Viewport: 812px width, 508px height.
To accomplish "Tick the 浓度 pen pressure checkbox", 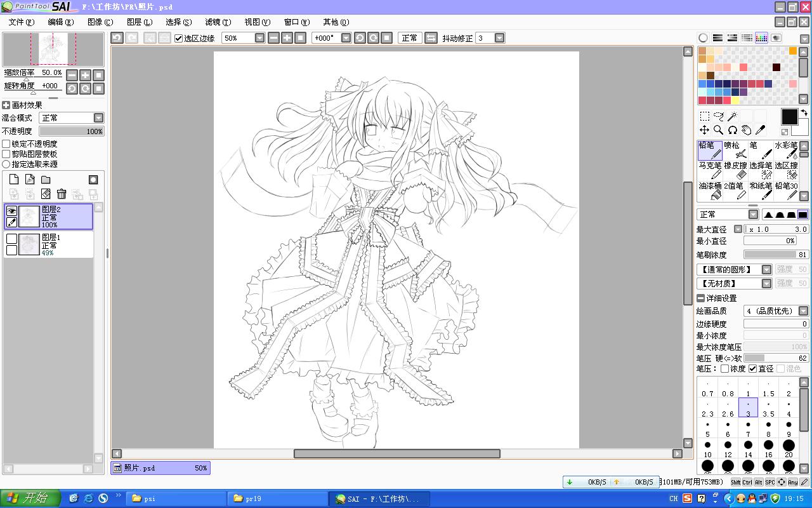I will pyautogui.click(x=724, y=368).
